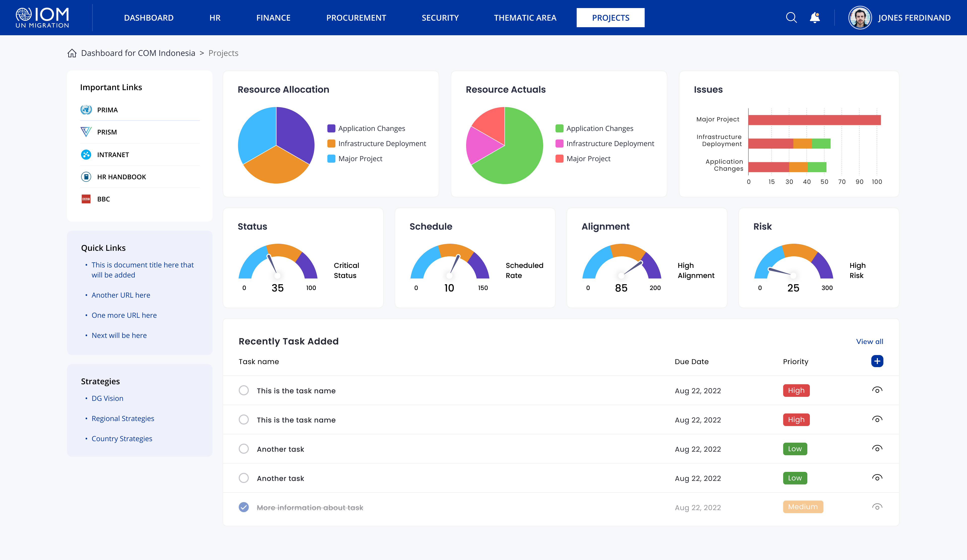This screenshot has width=967, height=560.
Task: Click the PRISM triangle icon
Action: [x=86, y=132]
